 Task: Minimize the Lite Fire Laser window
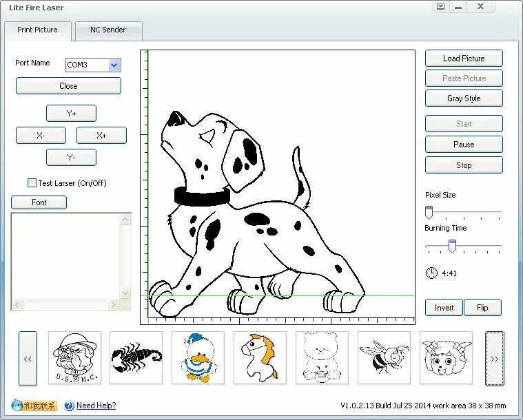click(458, 7)
